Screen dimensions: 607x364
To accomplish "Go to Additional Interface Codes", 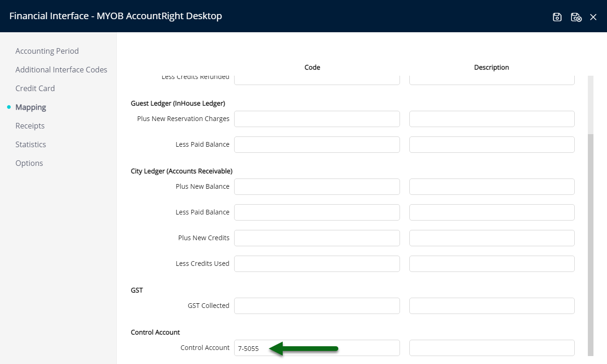I will (61, 70).
